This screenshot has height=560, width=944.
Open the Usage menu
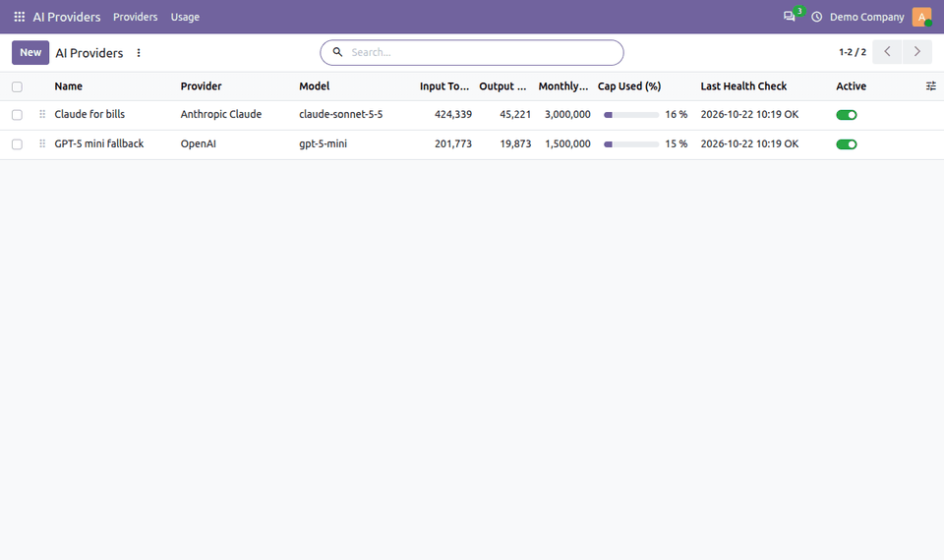(185, 17)
